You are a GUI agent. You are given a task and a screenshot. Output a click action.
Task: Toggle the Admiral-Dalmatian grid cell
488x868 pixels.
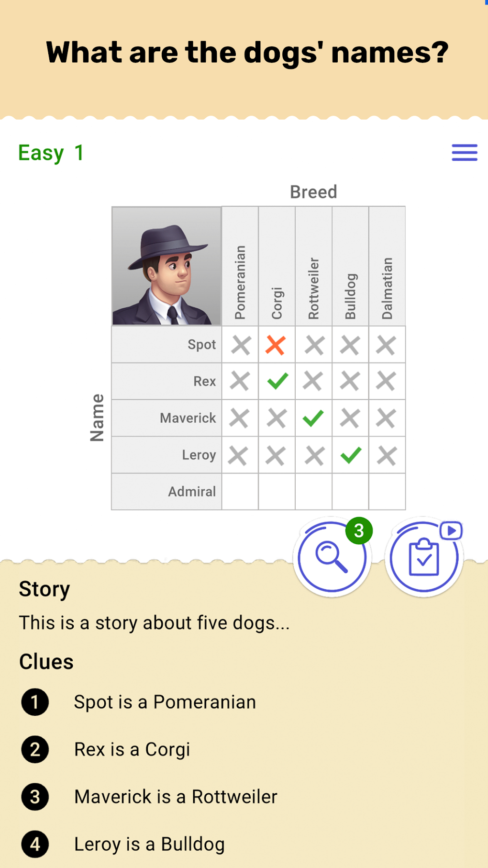(388, 491)
